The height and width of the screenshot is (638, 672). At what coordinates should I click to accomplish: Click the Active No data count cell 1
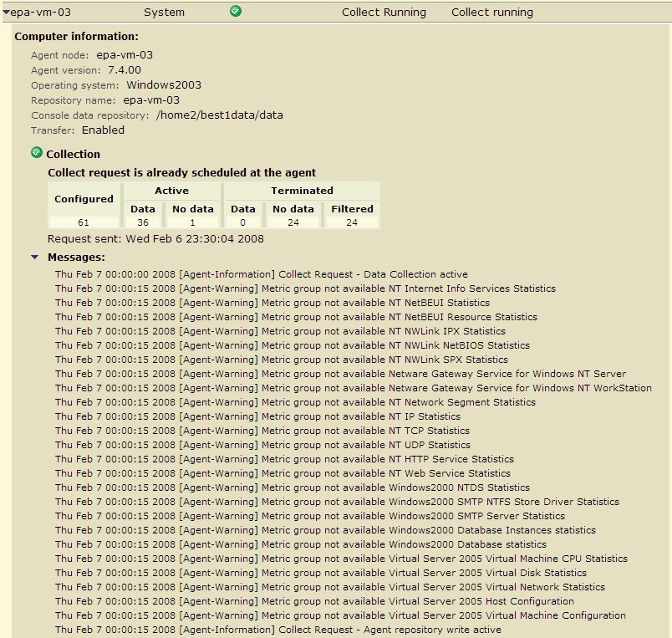click(193, 222)
